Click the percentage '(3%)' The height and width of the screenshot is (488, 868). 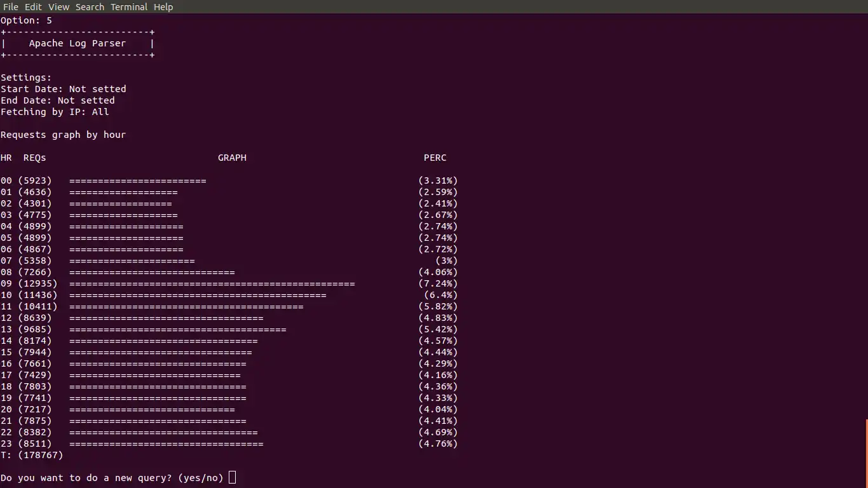(x=447, y=261)
